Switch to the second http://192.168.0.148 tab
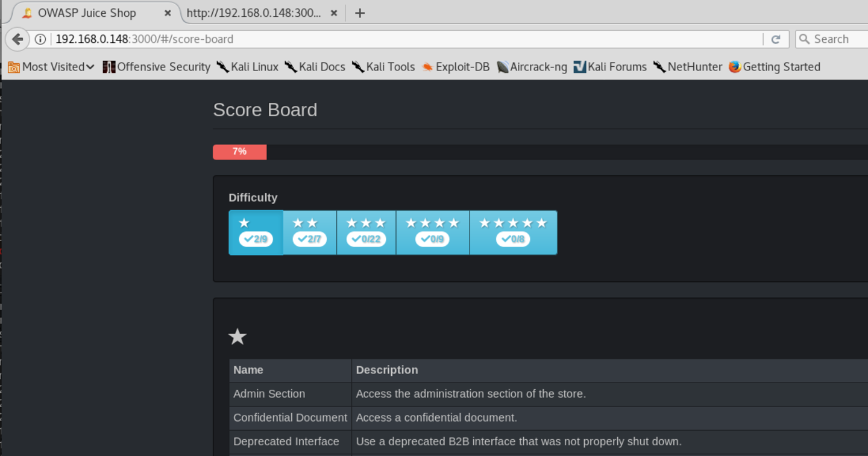868x456 pixels. coord(253,13)
